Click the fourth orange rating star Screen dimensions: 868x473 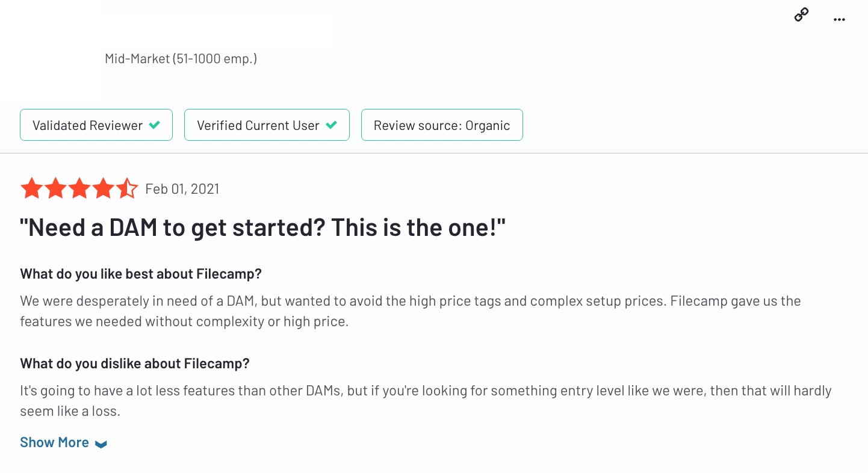pos(104,188)
